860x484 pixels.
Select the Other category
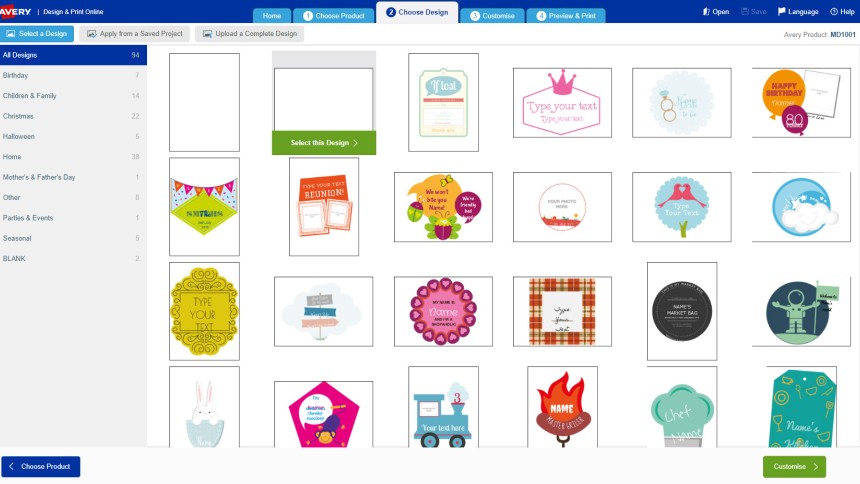tap(73, 197)
